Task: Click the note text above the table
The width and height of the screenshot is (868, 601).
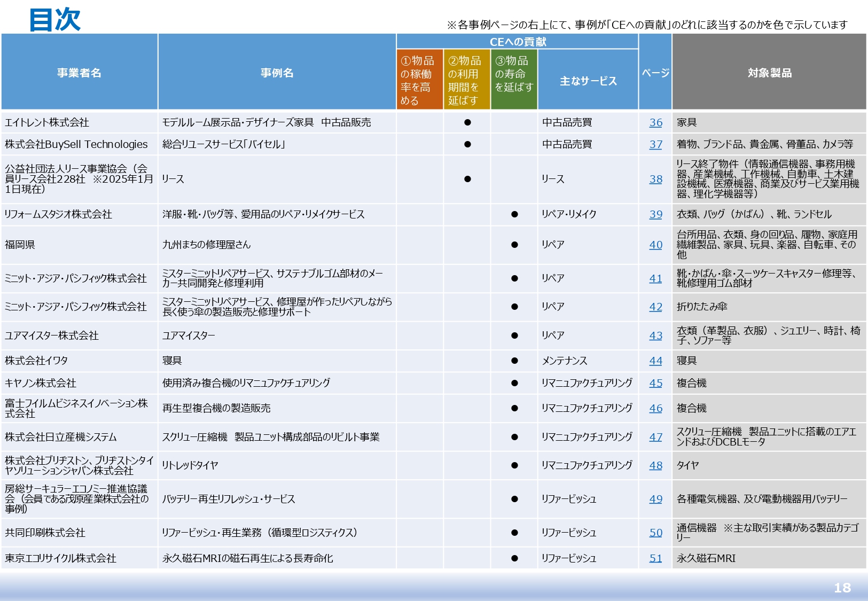Action: 646,25
